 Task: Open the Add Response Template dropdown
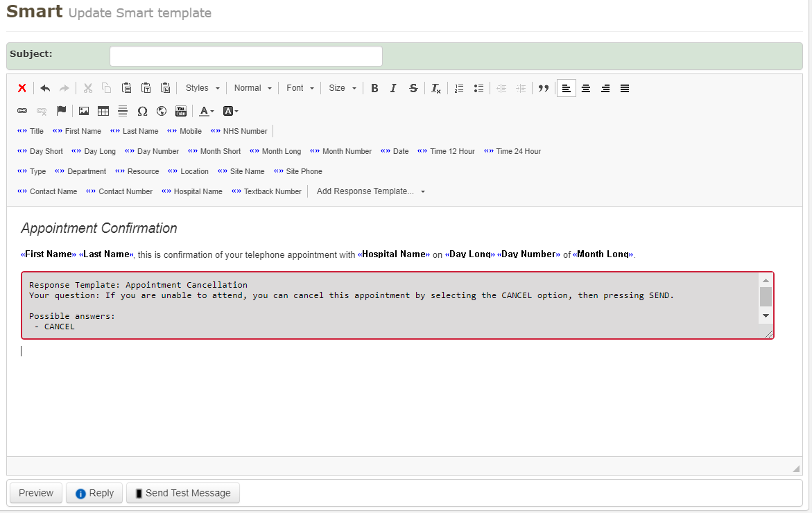[x=370, y=191]
